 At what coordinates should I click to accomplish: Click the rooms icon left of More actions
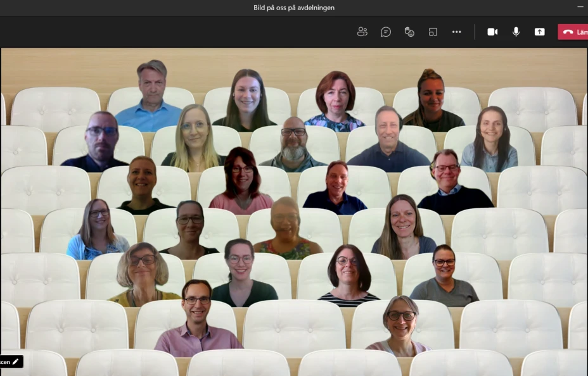click(x=433, y=32)
